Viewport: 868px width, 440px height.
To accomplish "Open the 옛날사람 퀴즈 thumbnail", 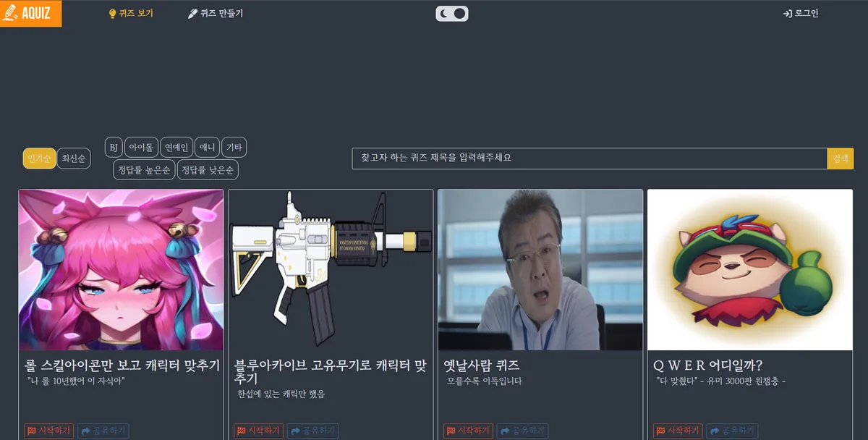I will click(x=540, y=270).
